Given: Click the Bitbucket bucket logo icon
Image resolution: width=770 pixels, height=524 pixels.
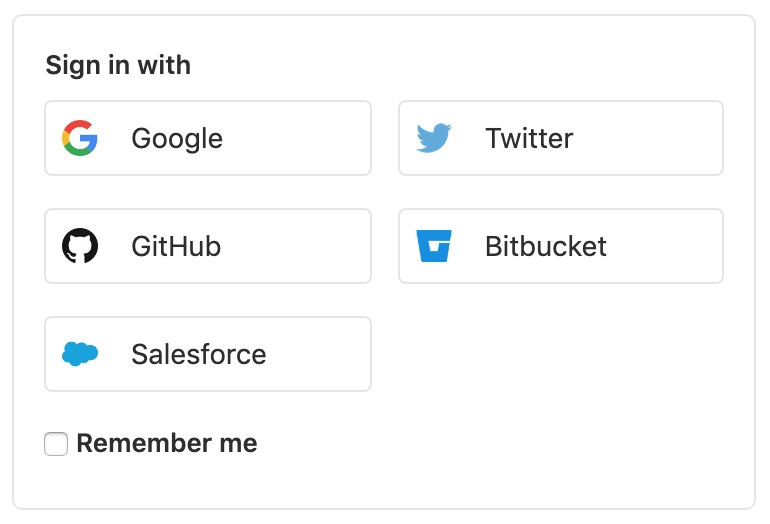Looking at the screenshot, I should coord(434,246).
